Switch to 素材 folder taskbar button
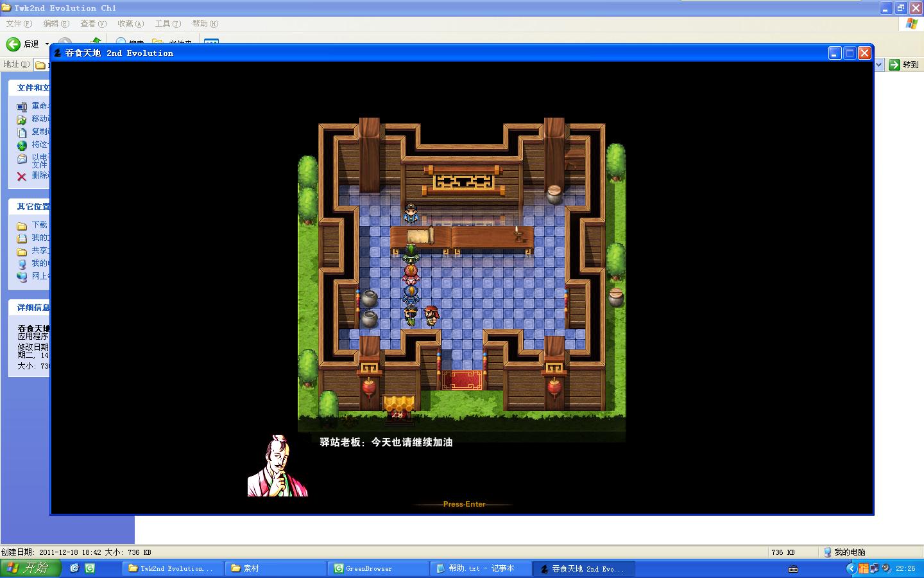This screenshot has height=578, width=924. click(x=275, y=568)
